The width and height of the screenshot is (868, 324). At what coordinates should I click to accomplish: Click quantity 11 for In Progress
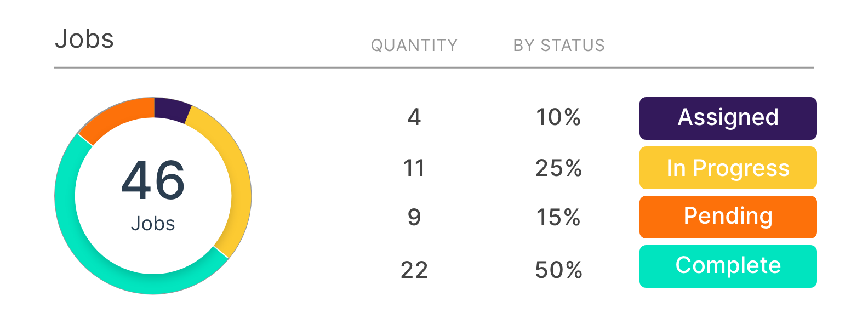coord(414,168)
